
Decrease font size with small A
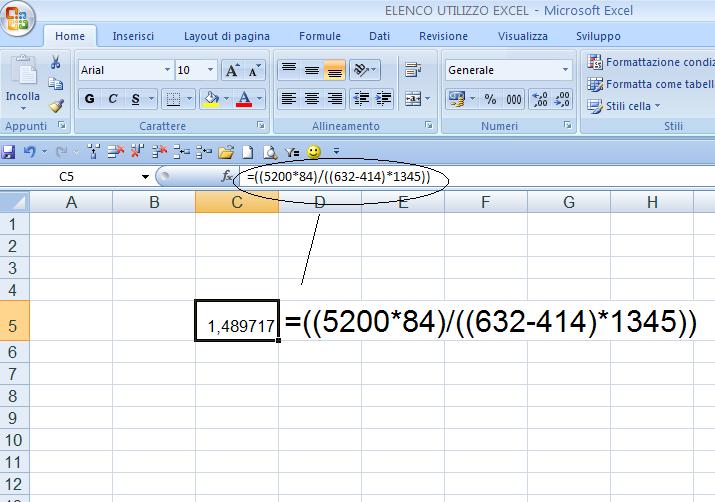pyautogui.click(x=254, y=70)
